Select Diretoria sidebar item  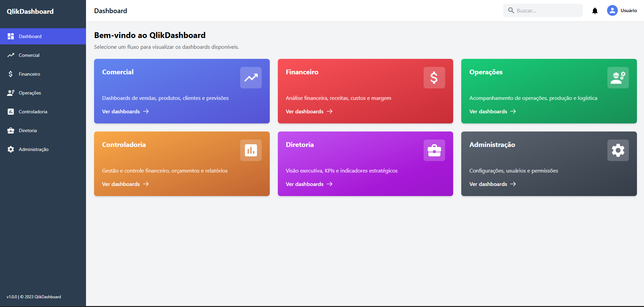pyautogui.click(x=28, y=130)
